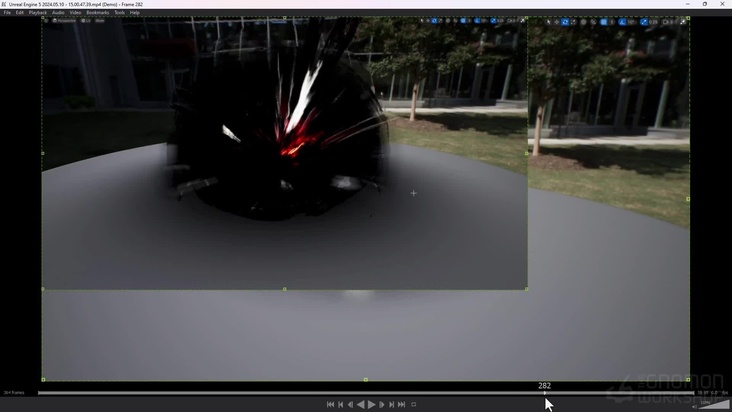Screen dimensions: 732x412
Task: Step back one frame
Action: point(350,404)
